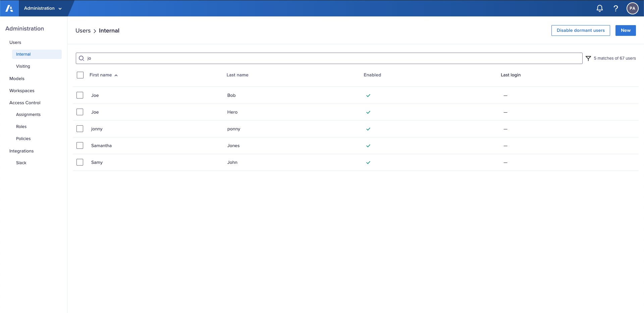
Task: Click the search magnifier icon
Action: [82, 58]
